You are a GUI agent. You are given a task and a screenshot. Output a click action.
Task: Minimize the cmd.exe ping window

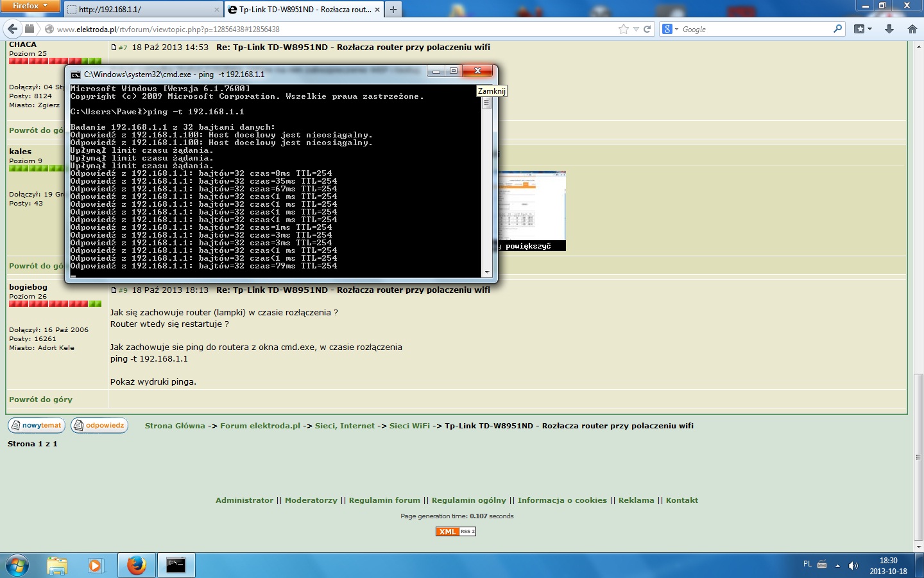pos(436,71)
